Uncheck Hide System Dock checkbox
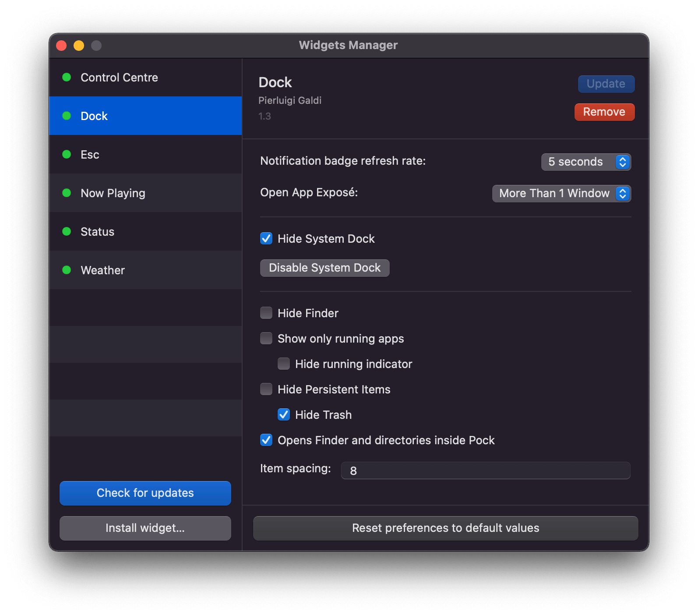Viewport: 698px width, 616px height. 266,238
